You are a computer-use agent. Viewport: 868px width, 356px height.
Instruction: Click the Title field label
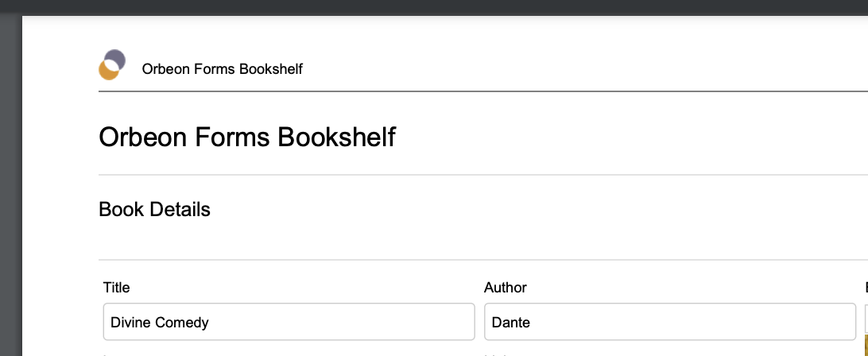tap(116, 288)
